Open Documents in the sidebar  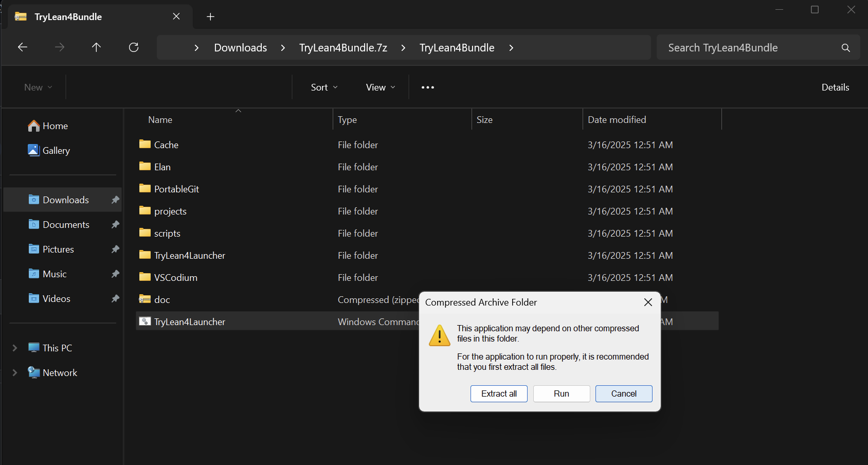coord(66,225)
